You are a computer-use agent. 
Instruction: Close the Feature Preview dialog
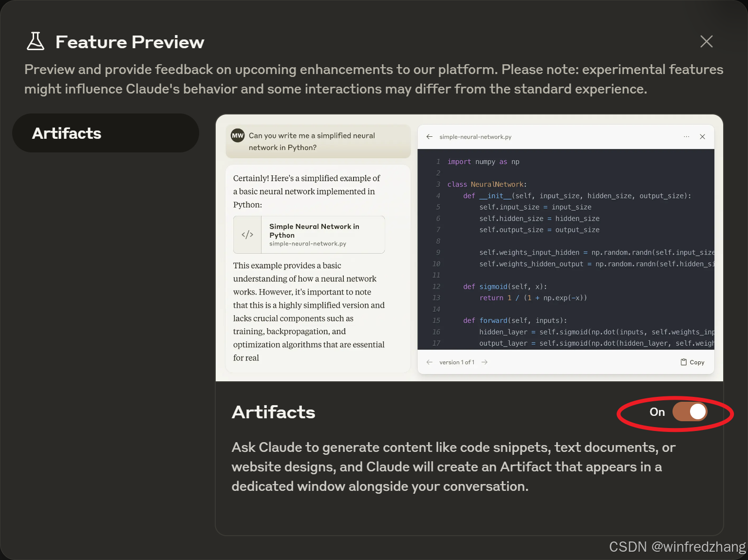click(706, 41)
